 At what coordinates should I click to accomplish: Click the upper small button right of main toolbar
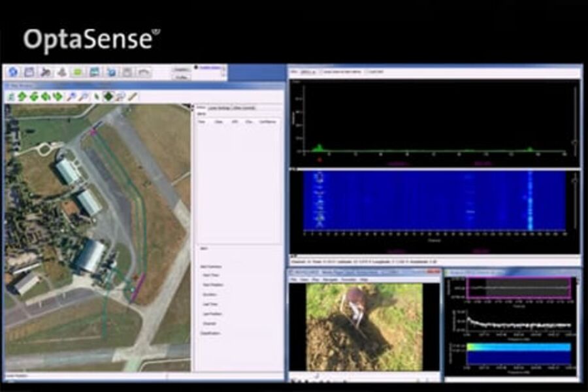click(182, 69)
